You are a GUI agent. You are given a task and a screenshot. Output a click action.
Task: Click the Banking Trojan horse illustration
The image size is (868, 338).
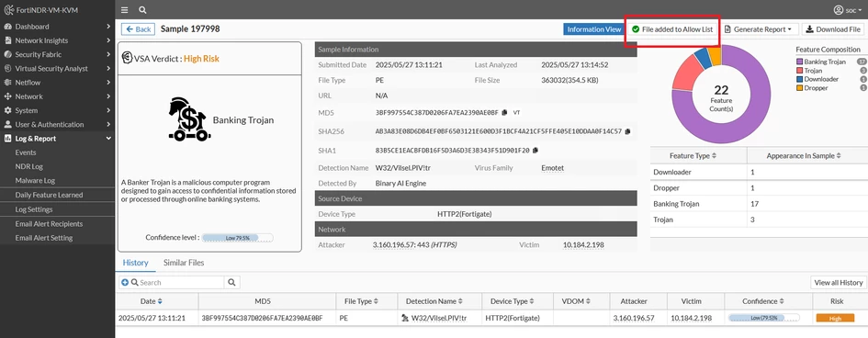(x=189, y=119)
